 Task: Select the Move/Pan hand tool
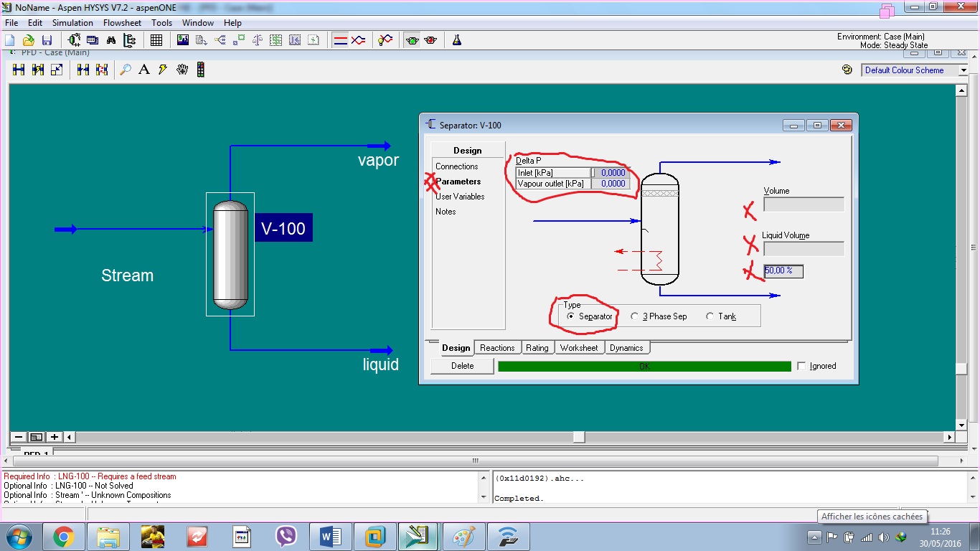click(182, 69)
